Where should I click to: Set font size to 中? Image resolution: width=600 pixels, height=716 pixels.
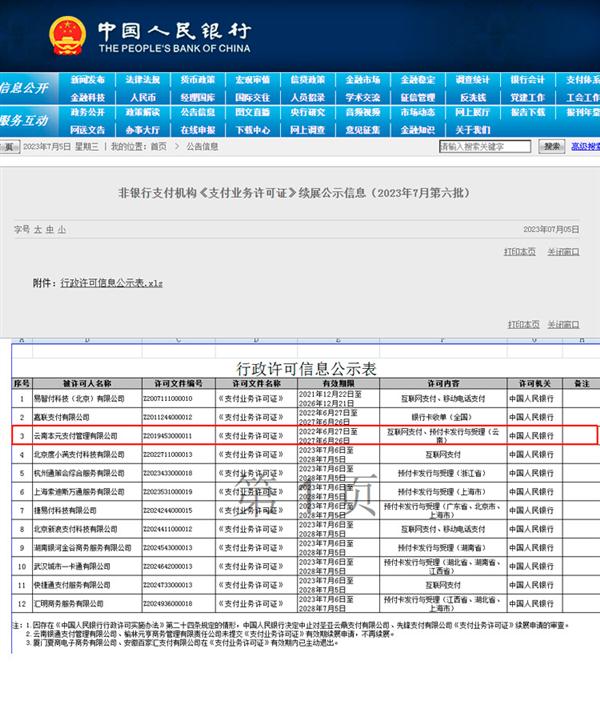tap(50, 230)
